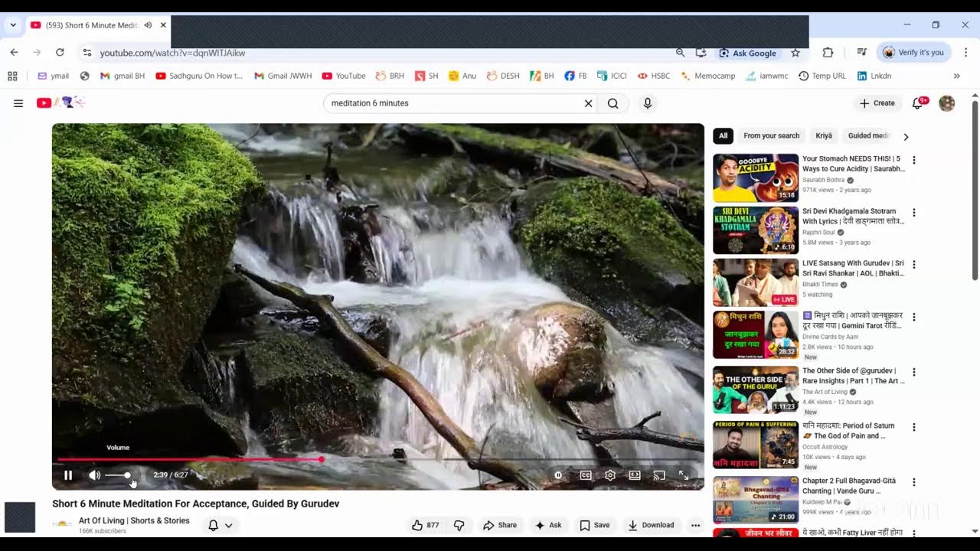The height and width of the screenshot is (551, 980).
Task: Select the Guided meditation chip
Action: [x=869, y=135]
